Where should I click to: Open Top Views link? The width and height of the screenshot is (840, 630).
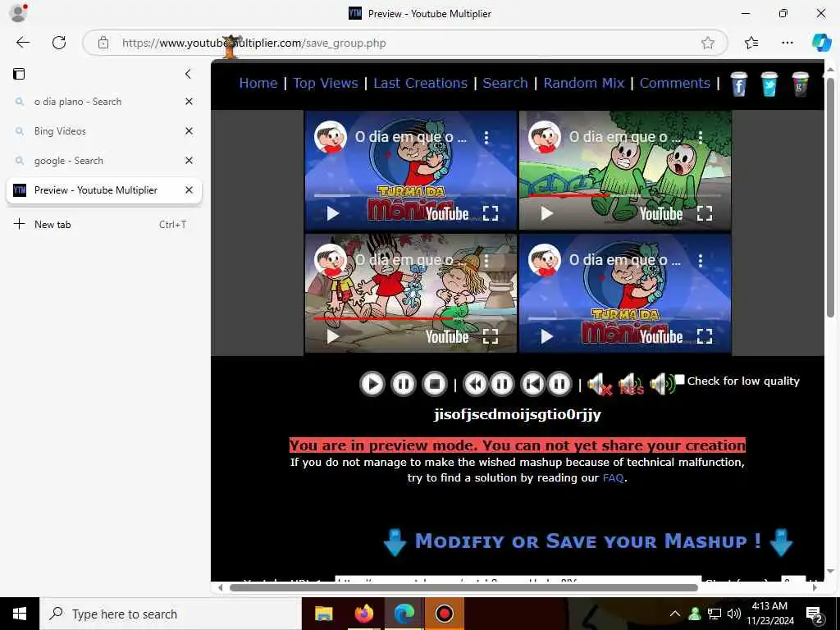point(325,83)
